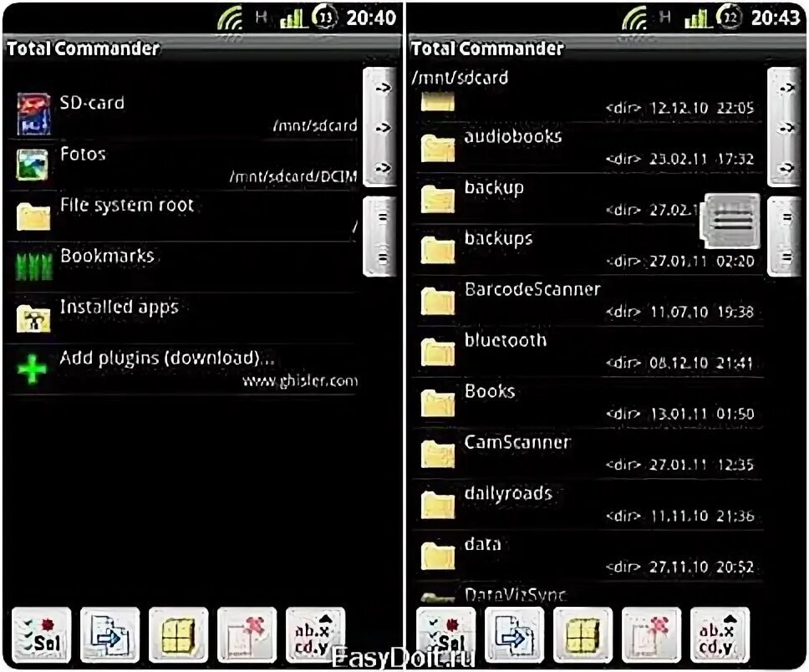Click date 27.01.11 12:35 of CamScanner
The width and height of the screenshot is (809, 672).
701,465
